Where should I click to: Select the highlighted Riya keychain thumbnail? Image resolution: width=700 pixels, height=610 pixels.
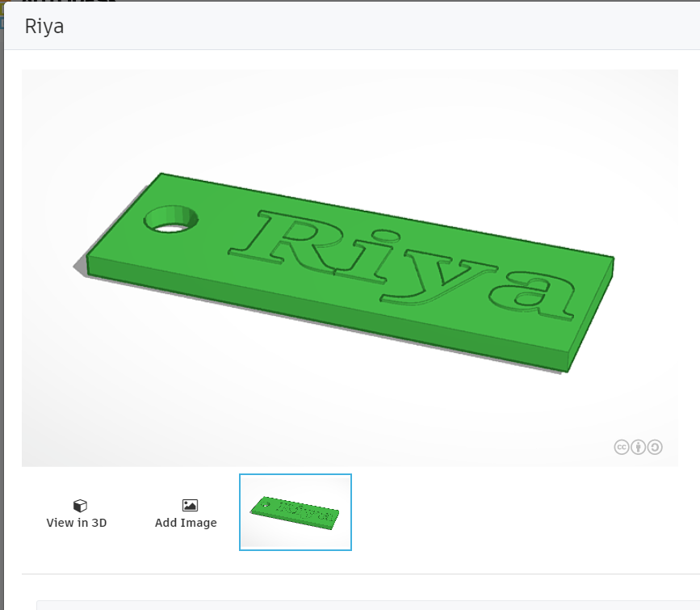coord(295,511)
